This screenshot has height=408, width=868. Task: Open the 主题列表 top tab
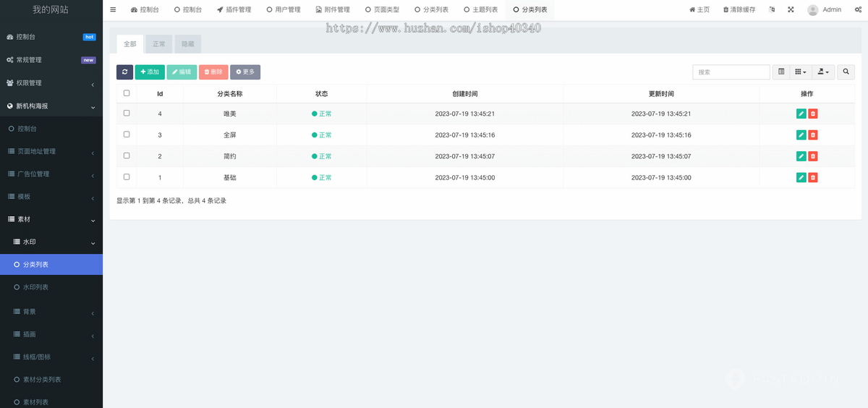[481, 9]
